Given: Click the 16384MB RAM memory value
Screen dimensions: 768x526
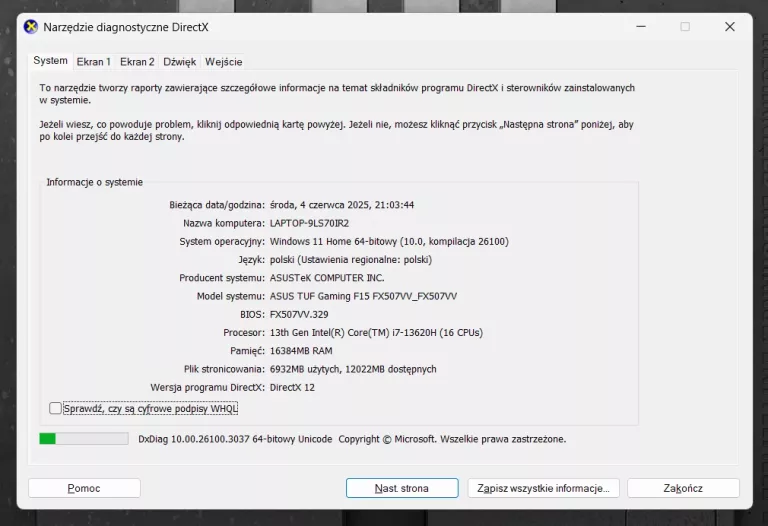Looking at the screenshot, I should 301,351.
